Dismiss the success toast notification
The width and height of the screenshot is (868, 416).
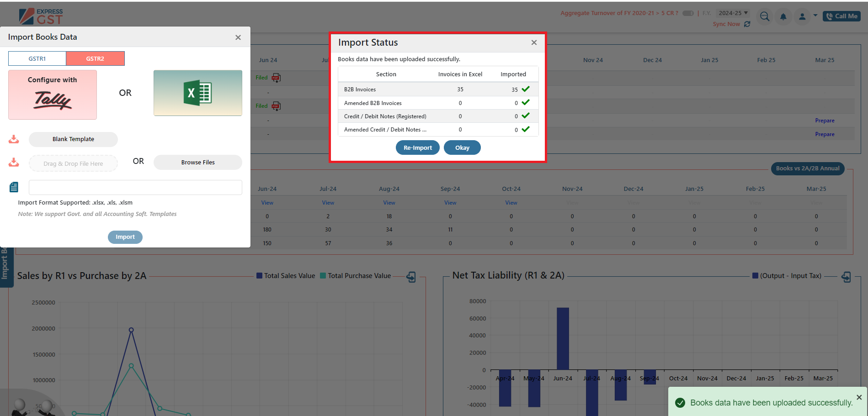[859, 397]
